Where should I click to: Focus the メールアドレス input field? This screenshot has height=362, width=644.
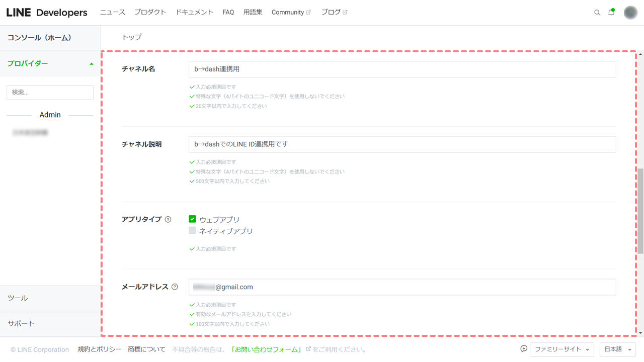tap(403, 287)
